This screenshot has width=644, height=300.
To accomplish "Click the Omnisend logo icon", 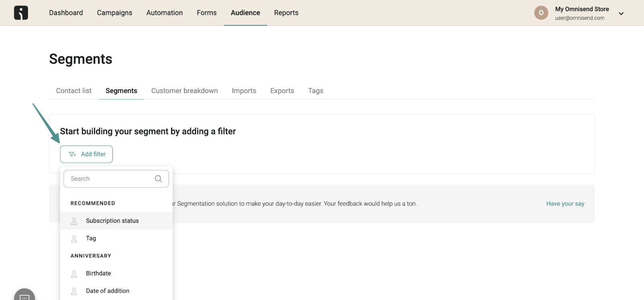I will coord(21,13).
